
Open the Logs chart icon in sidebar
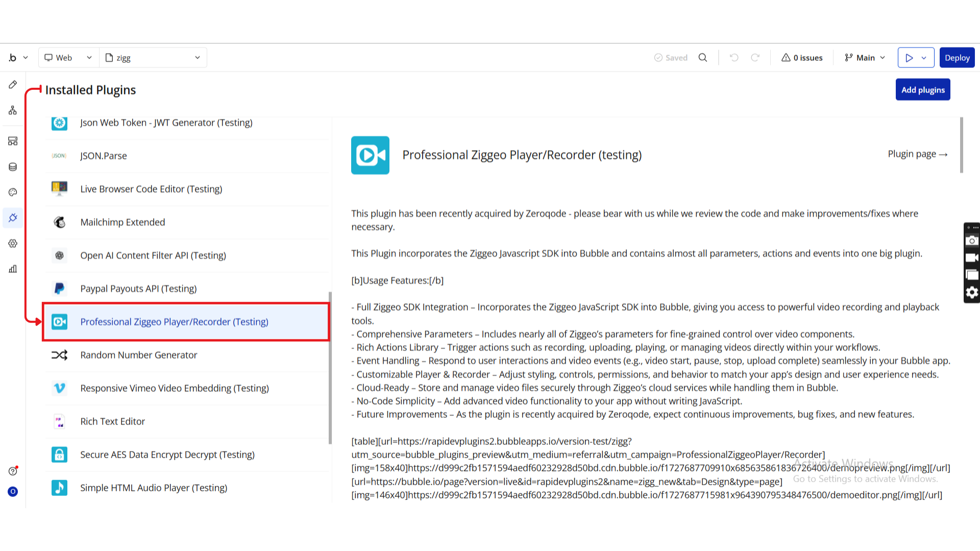pyautogui.click(x=13, y=269)
